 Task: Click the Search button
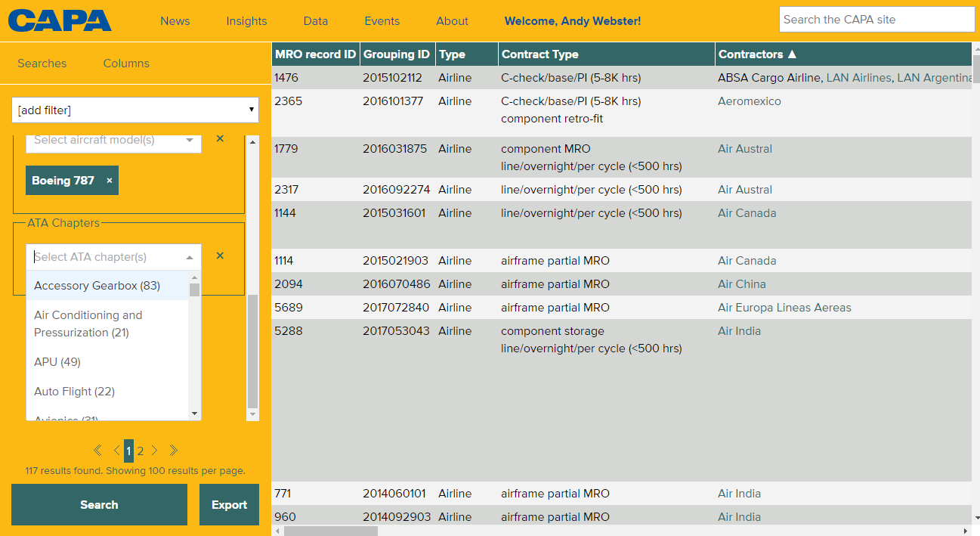coord(99,505)
